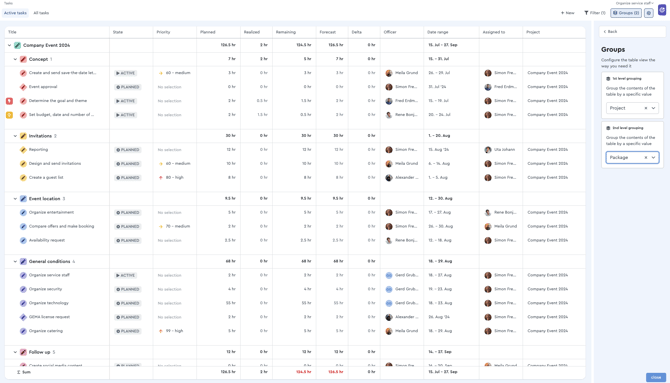Click the ACTIVE state of Determine the goal
Image resolution: width=670 pixels, height=383 pixels.
pos(125,101)
